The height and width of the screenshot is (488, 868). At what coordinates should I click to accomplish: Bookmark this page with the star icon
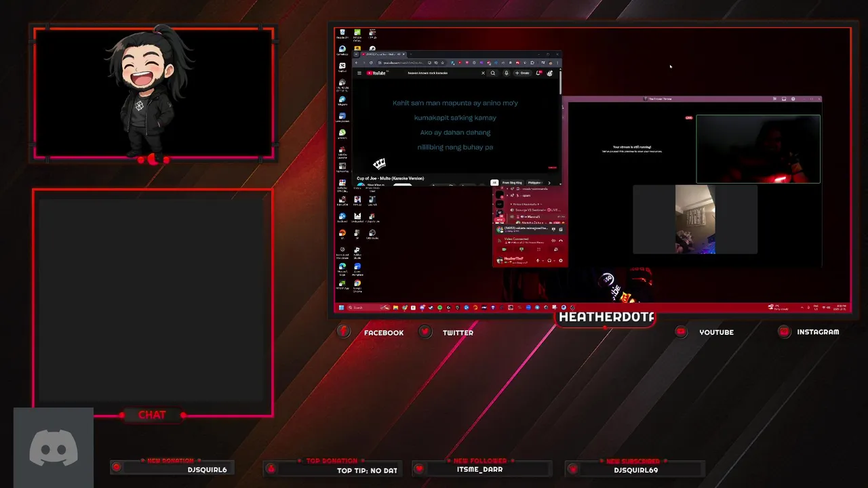pos(442,62)
